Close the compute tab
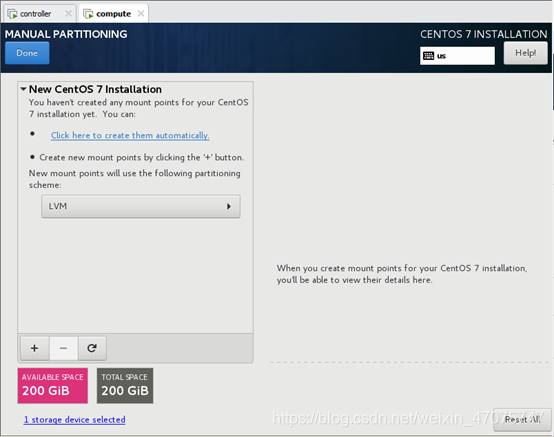This screenshot has height=437, width=554. (141, 13)
